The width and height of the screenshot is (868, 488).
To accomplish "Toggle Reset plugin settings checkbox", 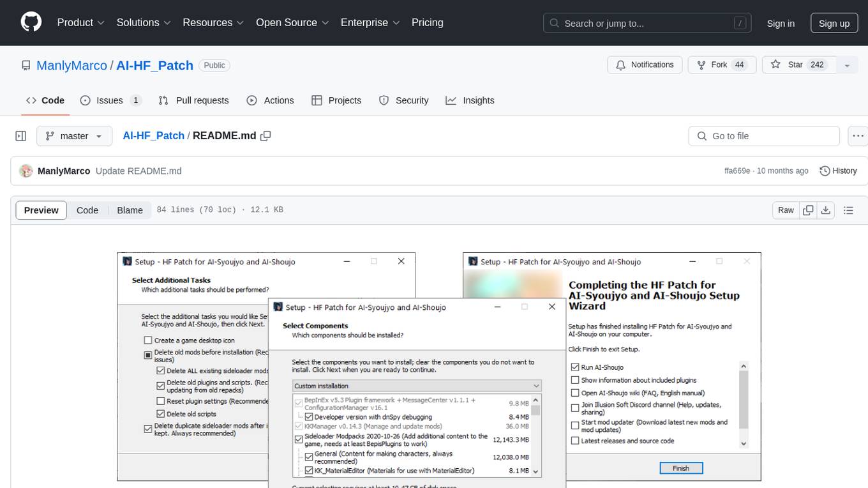I will click(161, 401).
